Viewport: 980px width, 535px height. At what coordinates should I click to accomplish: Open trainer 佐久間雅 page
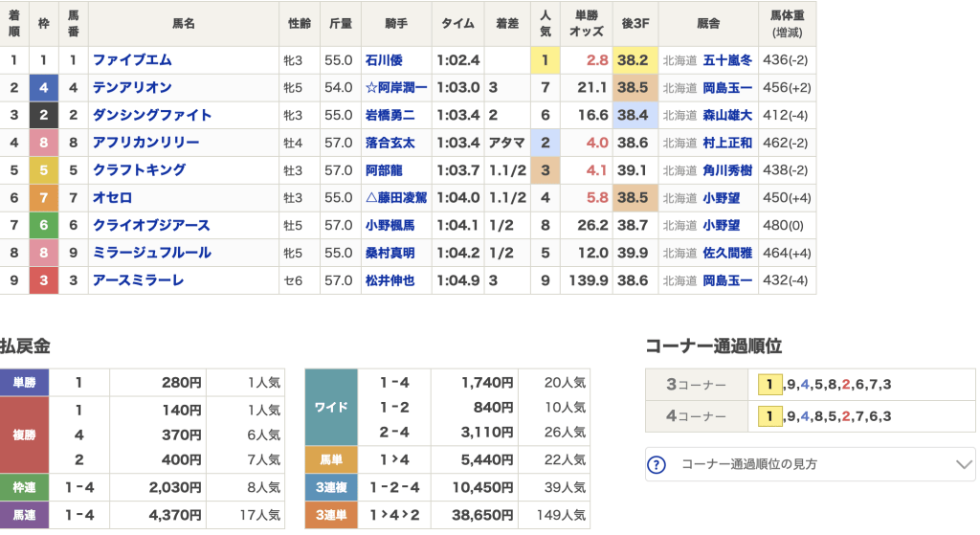coord(727,253)
